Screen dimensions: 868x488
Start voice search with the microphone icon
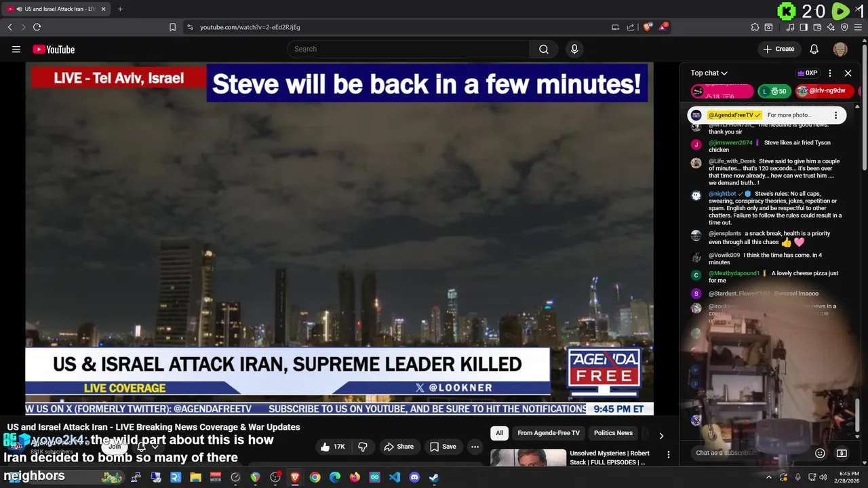tap(574, 49)
